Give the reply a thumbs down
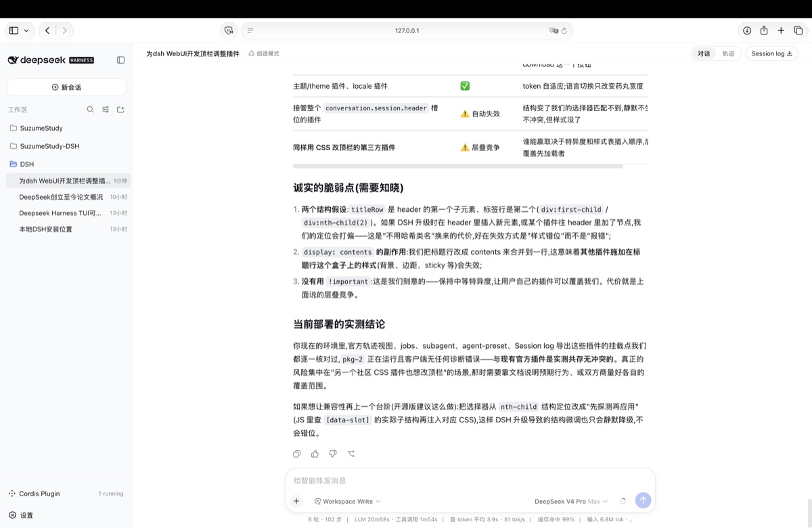Screen dimensions: 812x528 click(333, 454)
